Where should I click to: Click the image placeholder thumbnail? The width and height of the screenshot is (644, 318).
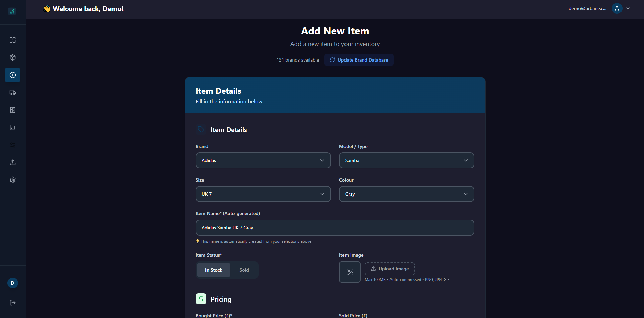350,272
